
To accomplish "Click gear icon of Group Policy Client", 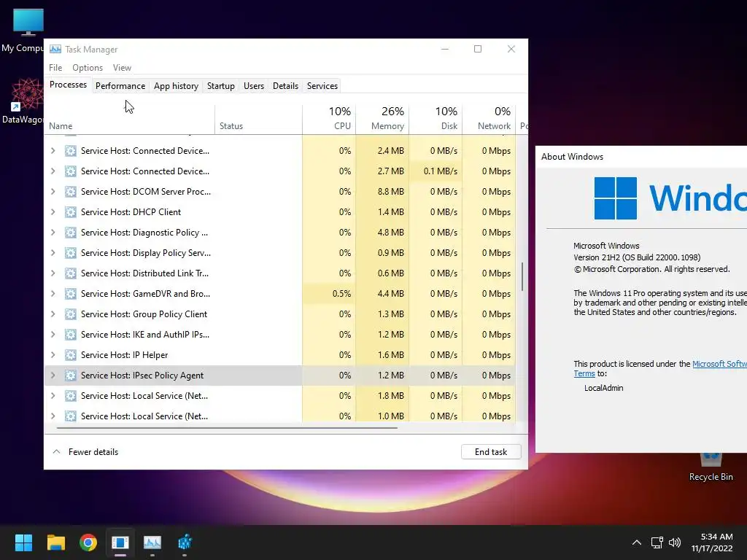I will tap(71, 314).
